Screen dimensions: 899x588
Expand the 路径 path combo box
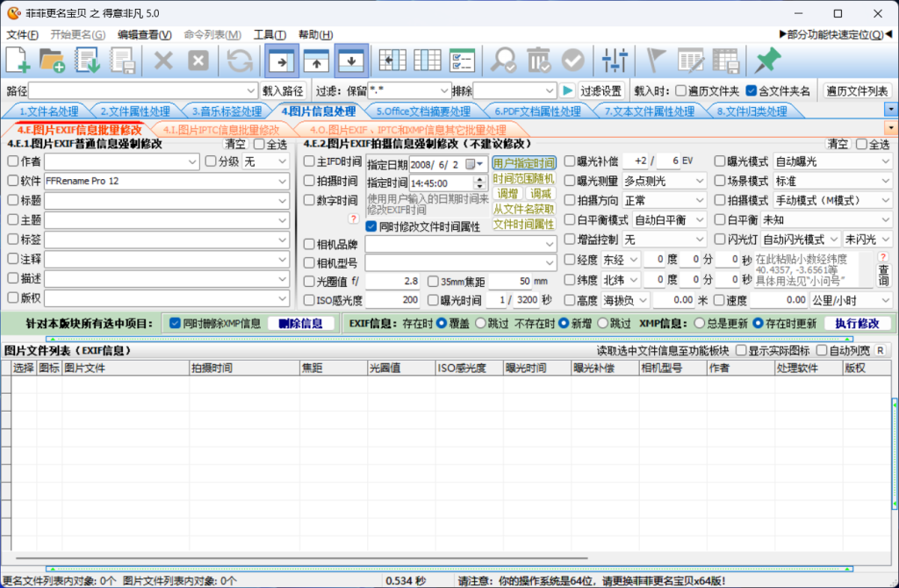250,90
